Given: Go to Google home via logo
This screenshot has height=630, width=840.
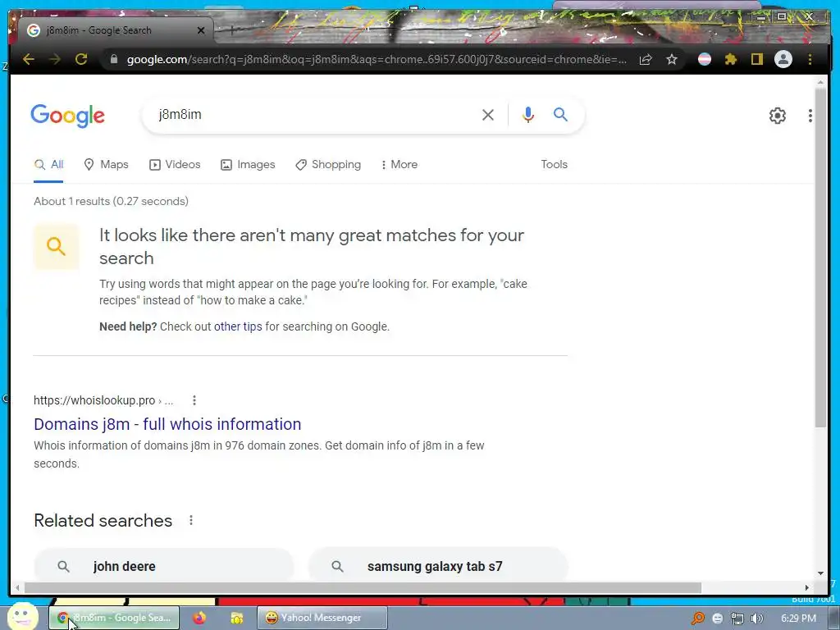Looking at the screenshot, I should click(x=67, y=116).
